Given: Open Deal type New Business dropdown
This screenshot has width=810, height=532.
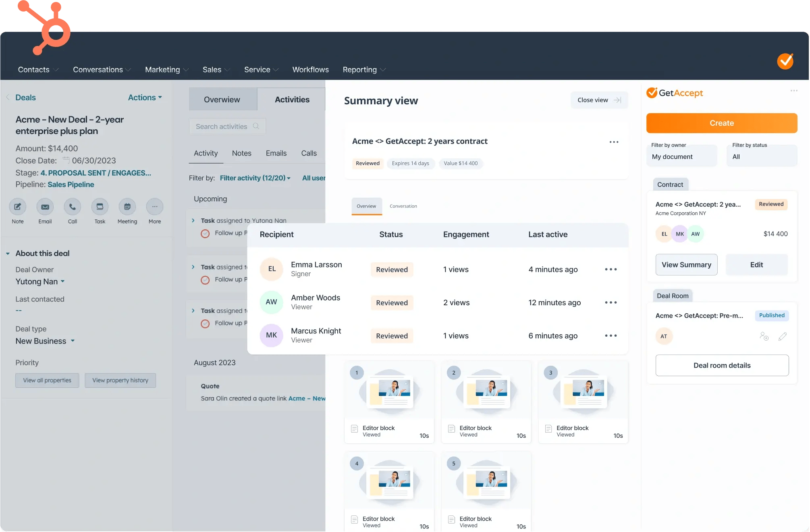Looking at the screenshot, I should [45, 341].
